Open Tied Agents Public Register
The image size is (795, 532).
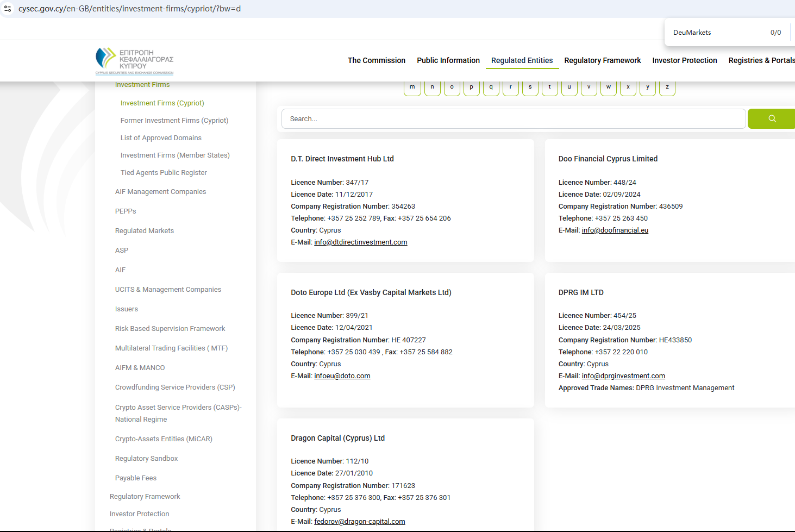pos(164,173)
